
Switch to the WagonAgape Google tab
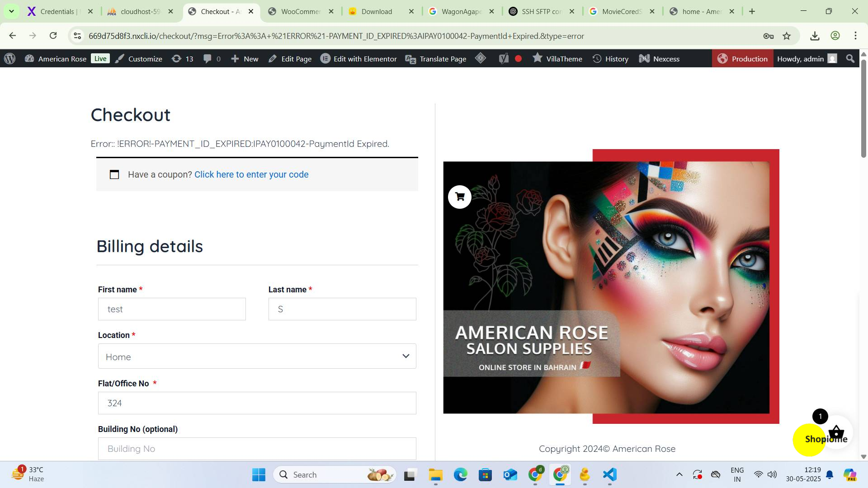[x=461, y=11]
